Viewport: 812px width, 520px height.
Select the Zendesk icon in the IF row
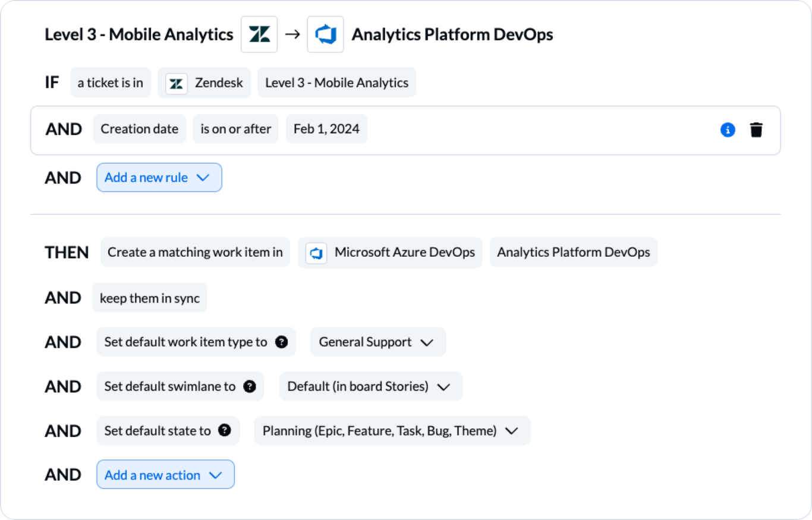click(175, 83)
